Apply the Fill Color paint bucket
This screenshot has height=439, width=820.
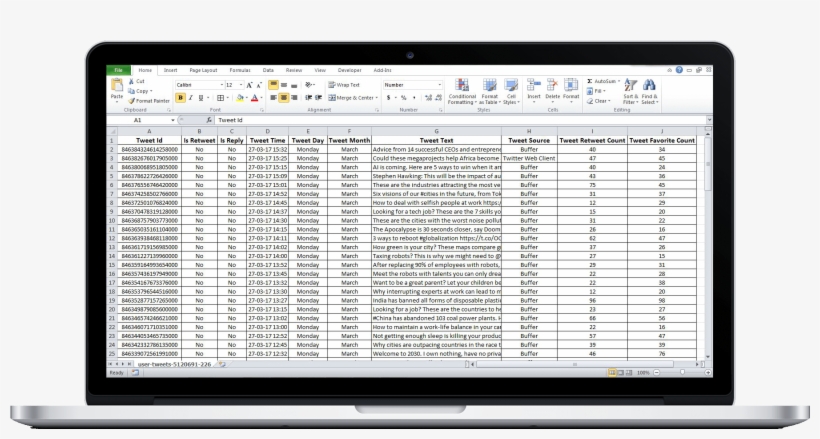point(240,98)
